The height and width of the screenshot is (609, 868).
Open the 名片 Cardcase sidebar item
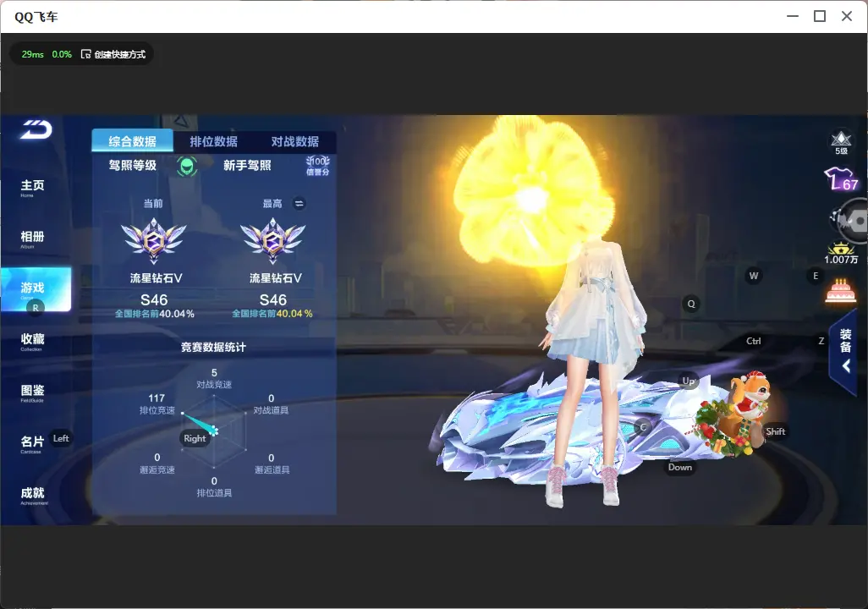pos(32,444)
